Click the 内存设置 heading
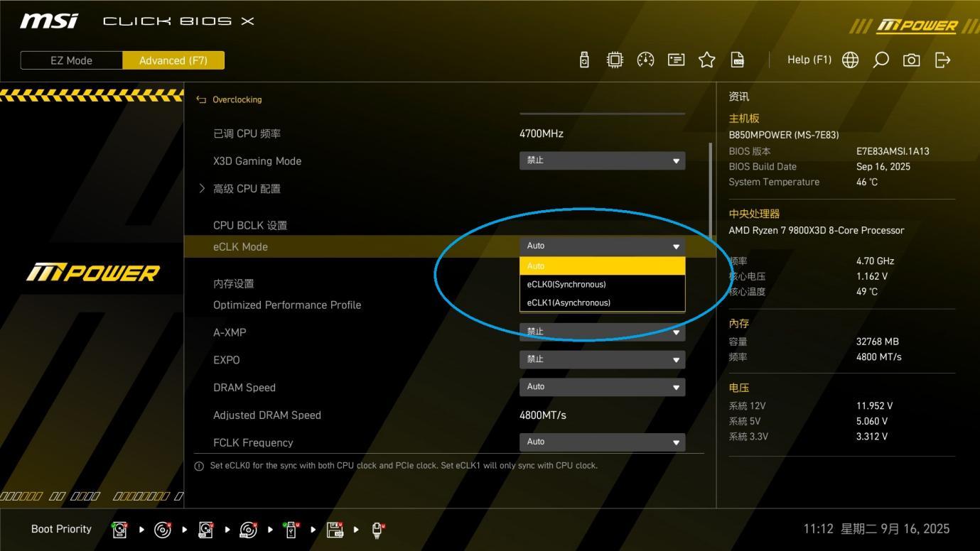Image resolution: width=980 pixels, height=551 pixels. (234, 284)
